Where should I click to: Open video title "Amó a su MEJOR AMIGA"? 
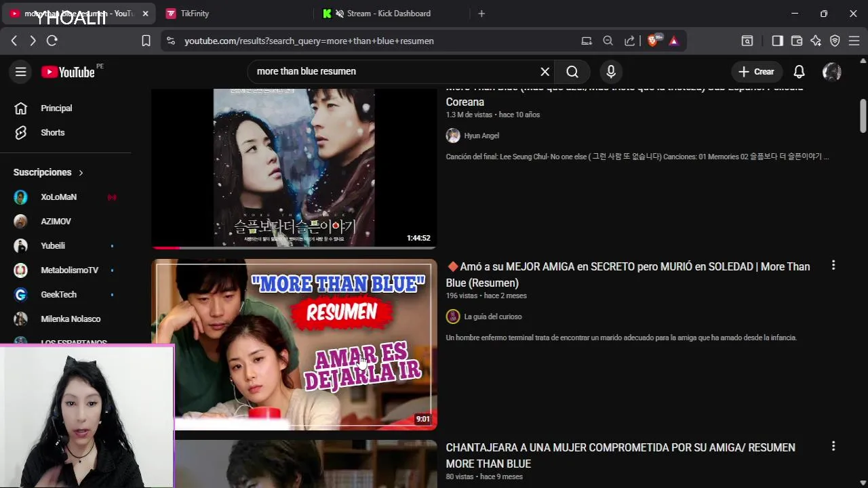pos(628,274)
